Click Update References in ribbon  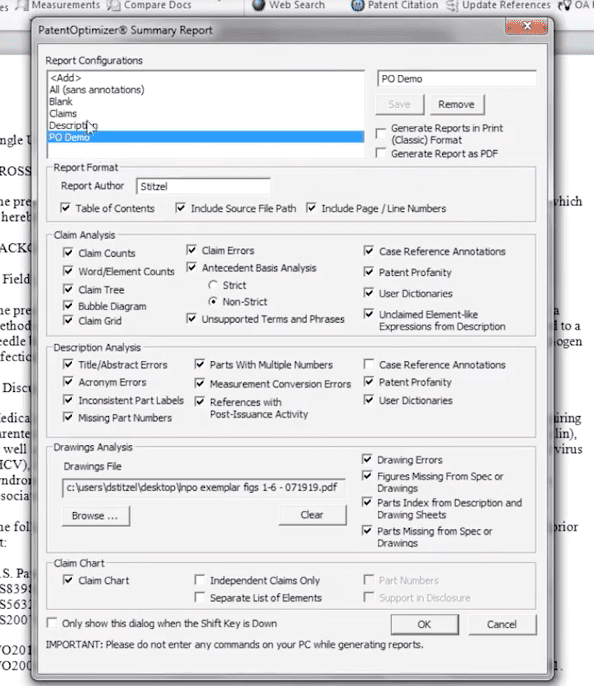coord(498,5)
